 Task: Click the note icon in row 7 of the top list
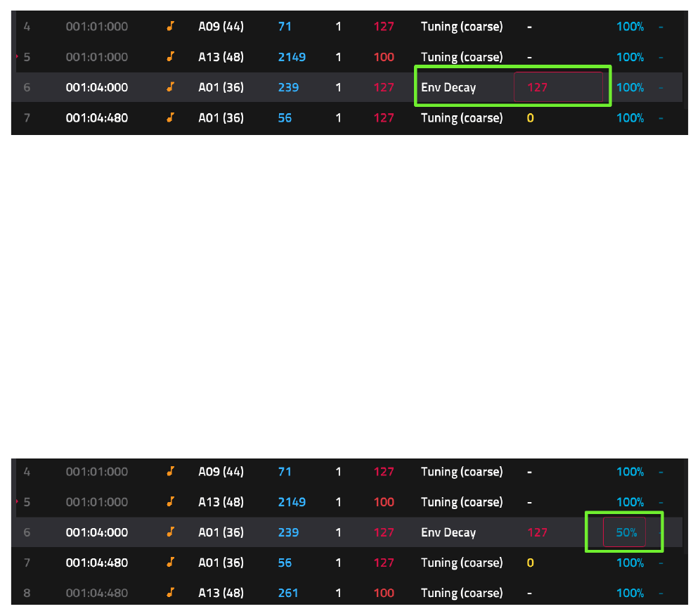(170, 117)
